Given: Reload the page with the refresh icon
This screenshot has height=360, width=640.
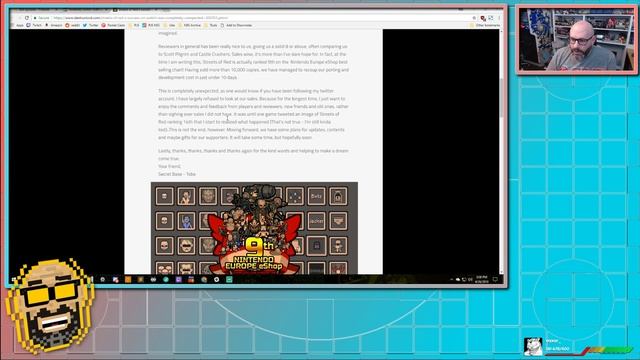Looking at the screenshot, I should [x=27, y=18].
